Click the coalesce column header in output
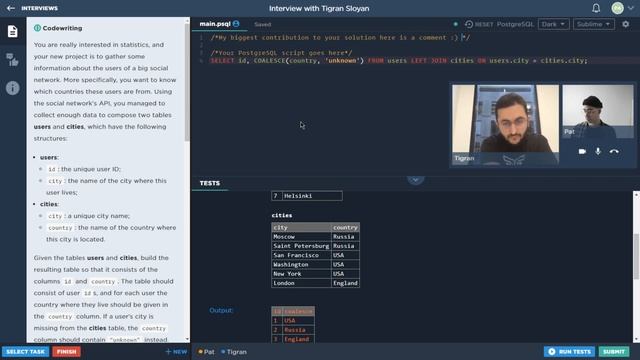This screenshot has height=360, width=640. coord(298,311)
